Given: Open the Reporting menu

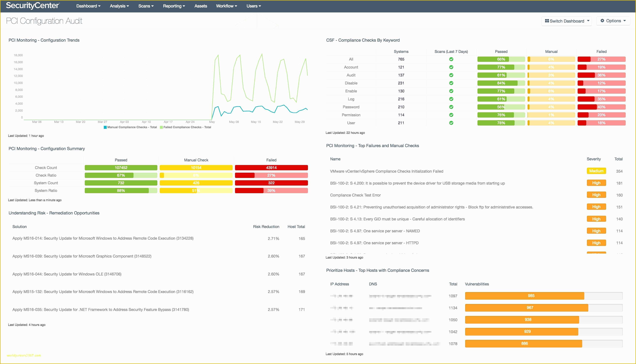Looking at the screenshot, I should [174, 6].
